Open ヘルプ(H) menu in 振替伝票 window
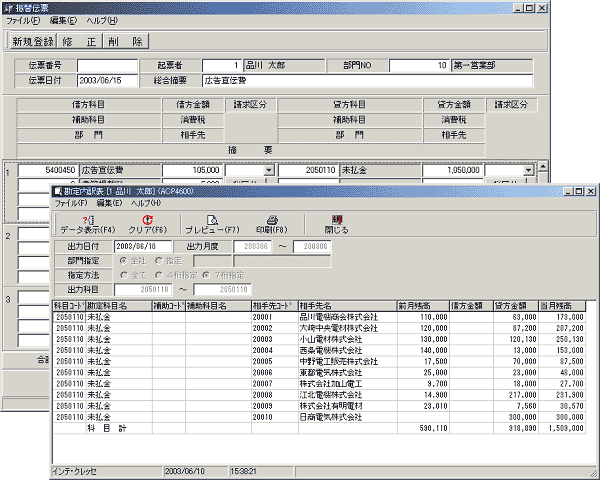The height and width of the screenshot is (480, 600). [x=102, y=21]
